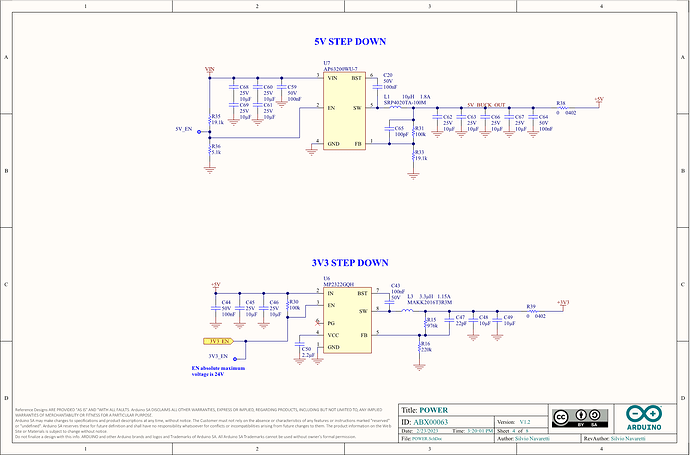The image size is (690, 455).
Task: Select the U6 MP2322GQH regulator chip
Action: click(348, 320)
